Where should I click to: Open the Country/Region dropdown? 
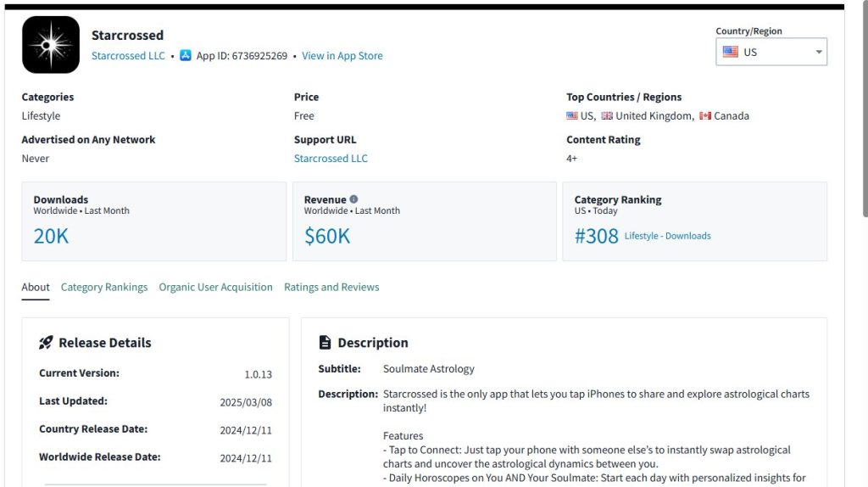771,52
